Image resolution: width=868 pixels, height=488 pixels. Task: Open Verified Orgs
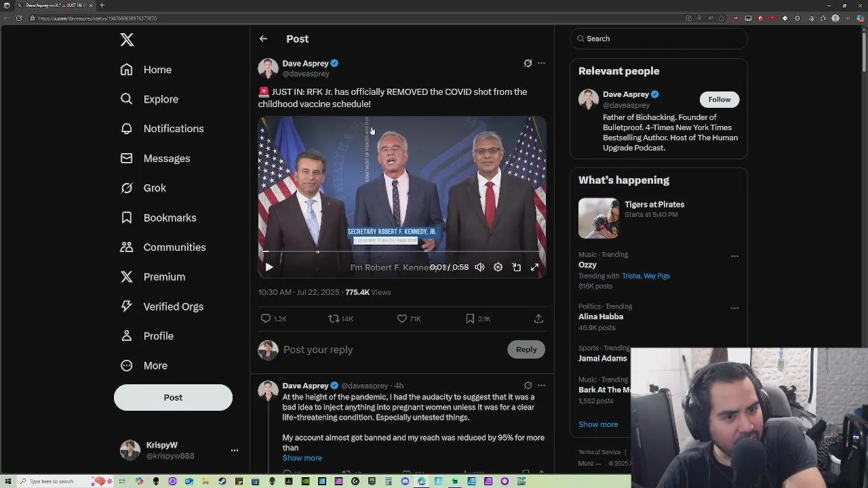[161, 306]
